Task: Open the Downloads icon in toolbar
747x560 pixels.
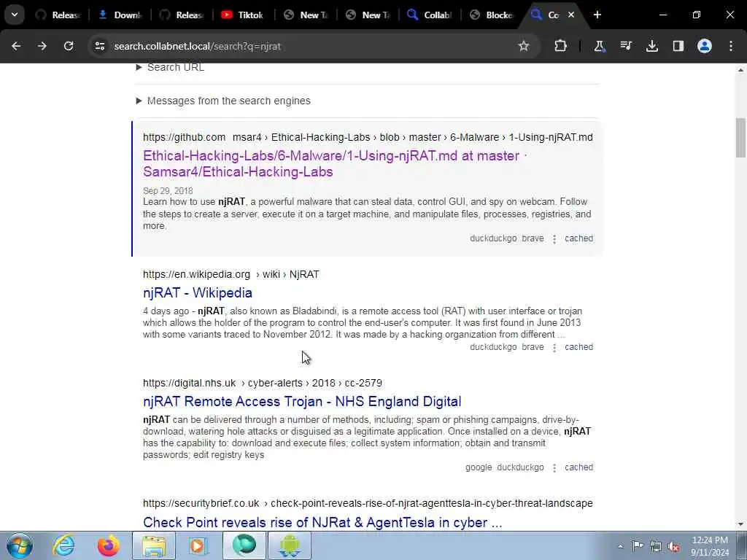Action: [x=651, y=46]
